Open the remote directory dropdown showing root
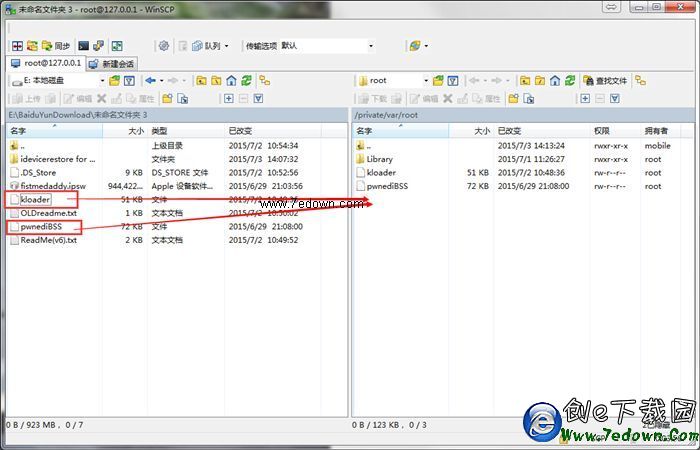Image resolution: width=700 pixels, height=450 pixels. click(394, 81)
